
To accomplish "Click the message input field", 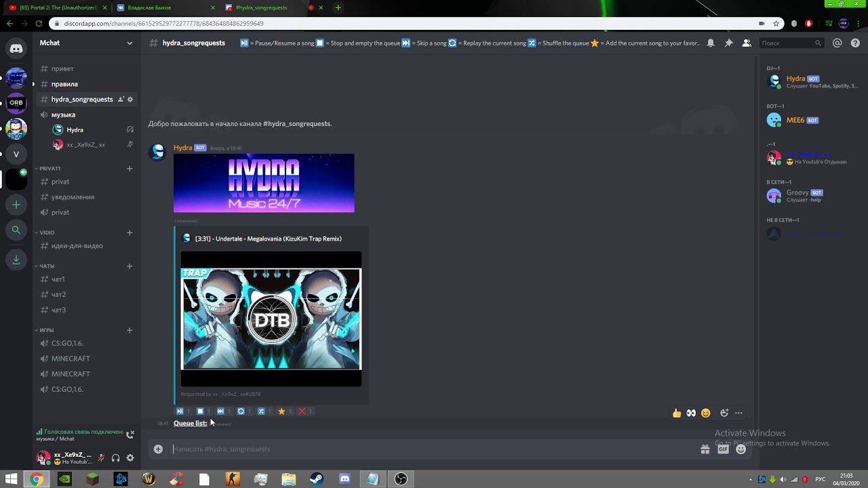I will [427, 449].
